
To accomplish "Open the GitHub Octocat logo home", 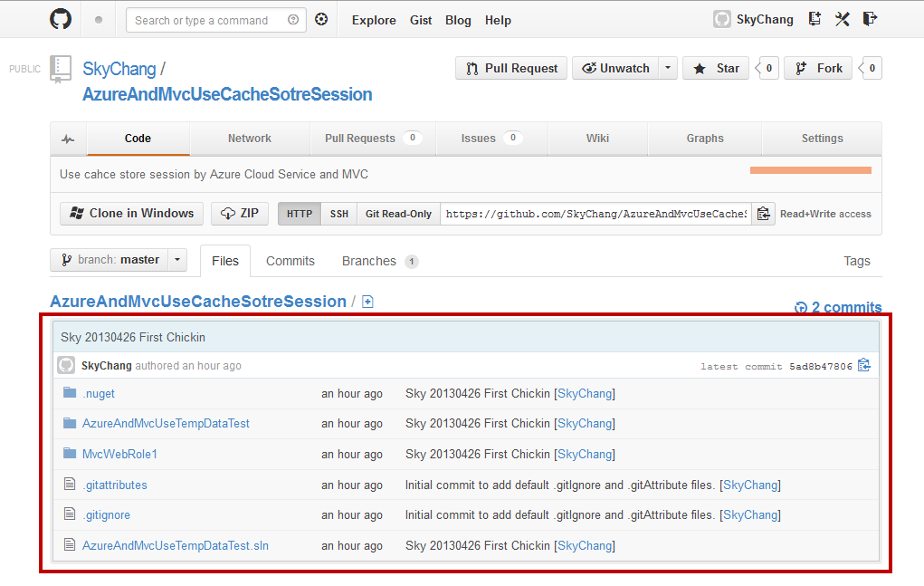I will click(61, 19).
